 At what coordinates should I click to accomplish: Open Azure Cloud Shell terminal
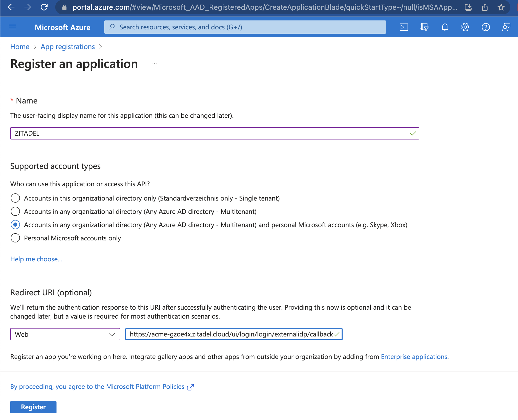click(403, 27)
